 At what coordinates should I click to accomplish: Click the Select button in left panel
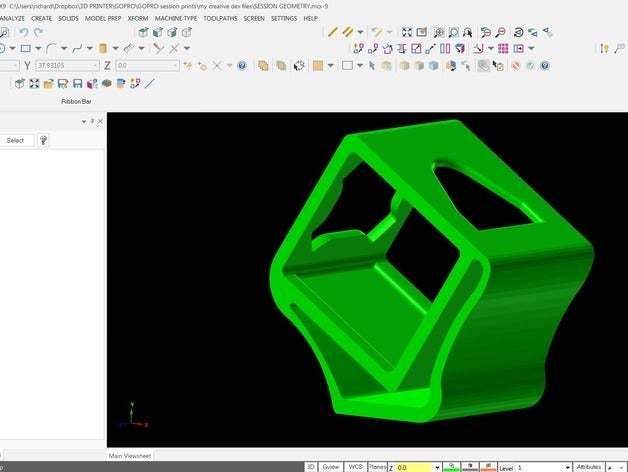[15, 140]
